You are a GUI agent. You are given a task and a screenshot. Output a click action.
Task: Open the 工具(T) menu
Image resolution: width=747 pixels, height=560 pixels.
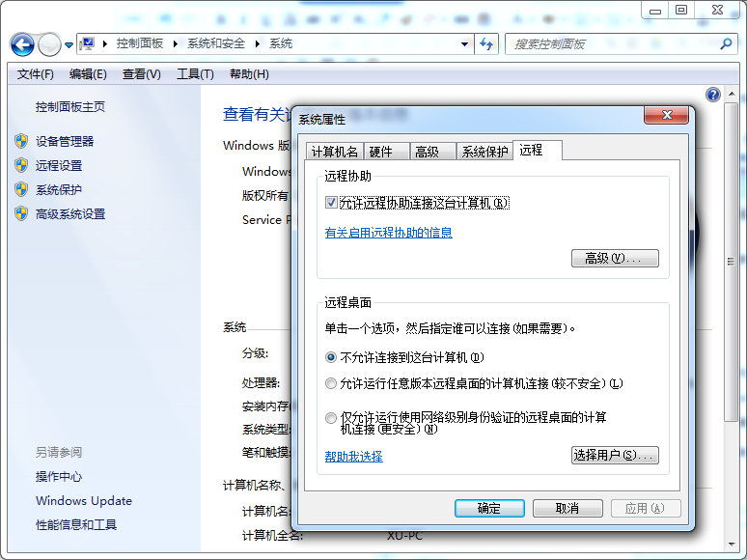pos(194,74)
